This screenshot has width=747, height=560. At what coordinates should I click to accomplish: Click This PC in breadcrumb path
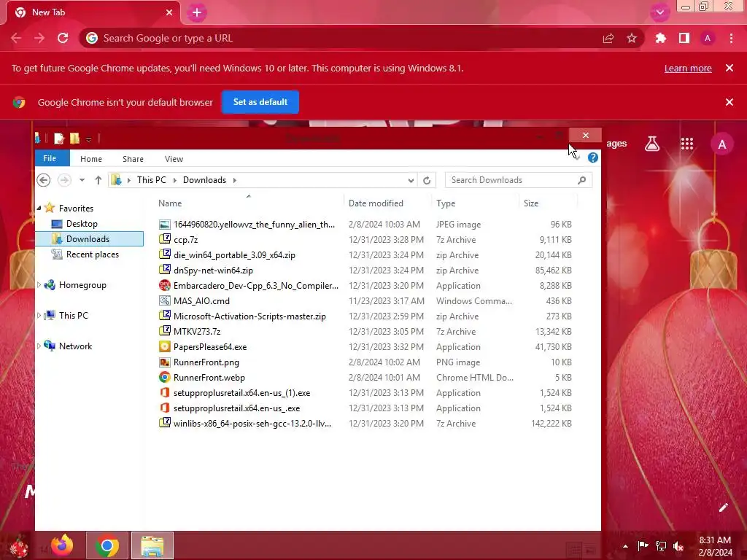(x=152, y=180)
